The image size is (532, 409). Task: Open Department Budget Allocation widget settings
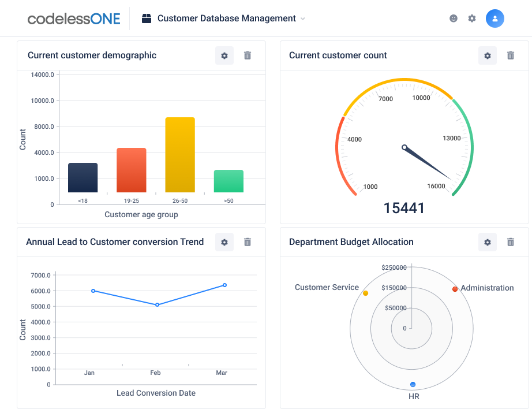[x=488, y=242]
